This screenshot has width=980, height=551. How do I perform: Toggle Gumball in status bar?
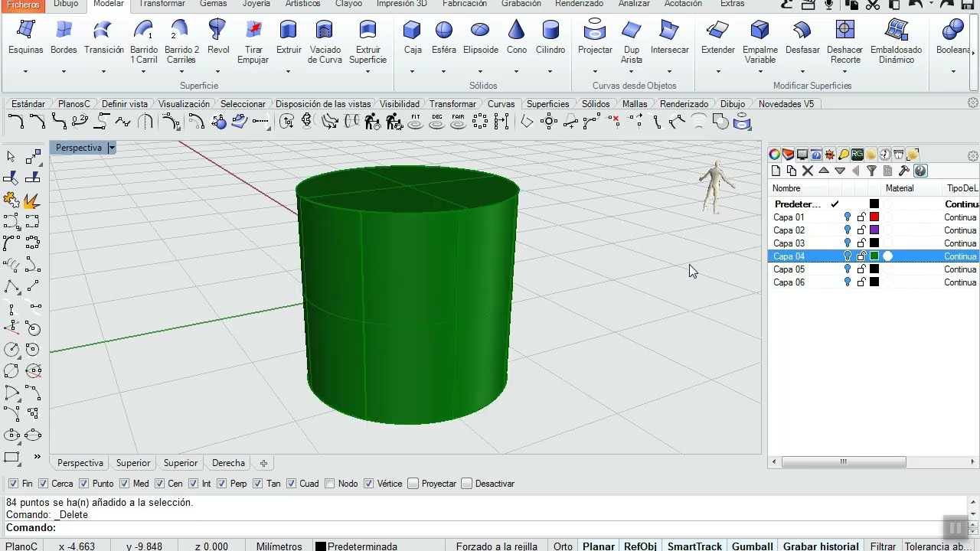click(x=752, y=546)
